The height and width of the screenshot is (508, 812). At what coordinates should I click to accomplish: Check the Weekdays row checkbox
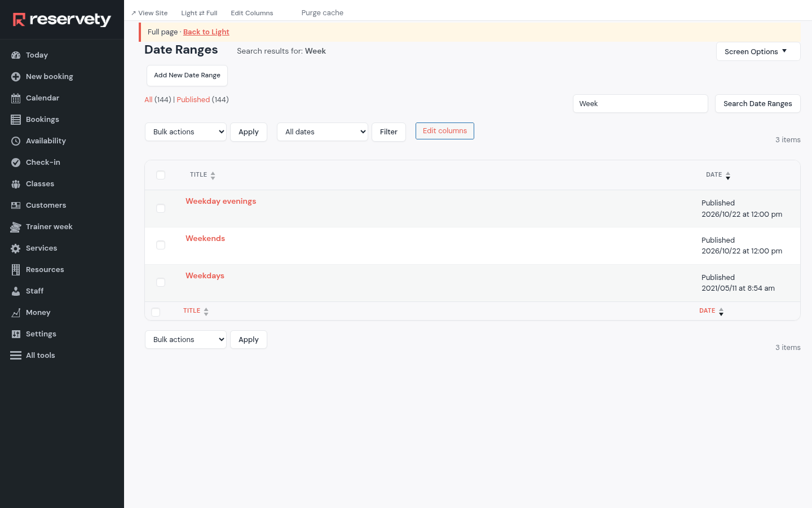coord(161,282)
